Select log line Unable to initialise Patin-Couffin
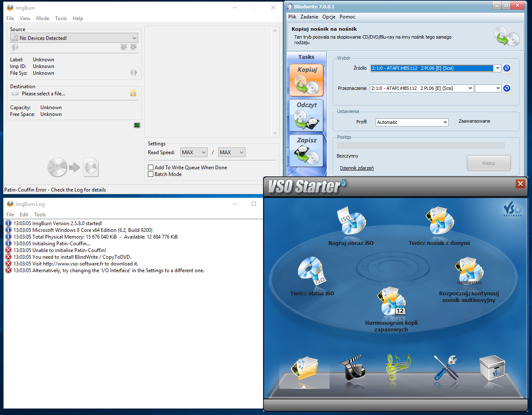Screen dimensions: 532x415 coord(60,250)
